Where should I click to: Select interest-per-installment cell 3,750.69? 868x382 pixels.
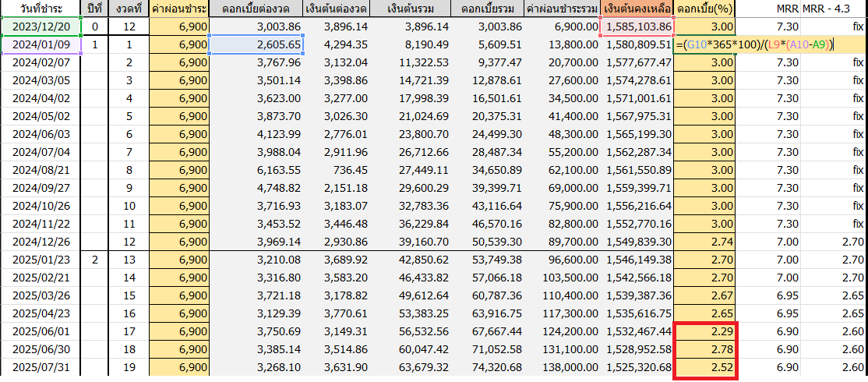point(256,331)
